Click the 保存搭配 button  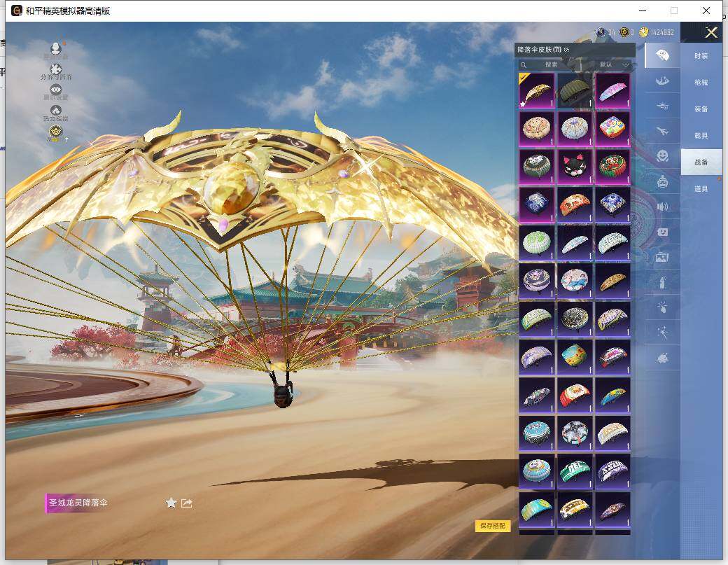(x=493, y=526)
